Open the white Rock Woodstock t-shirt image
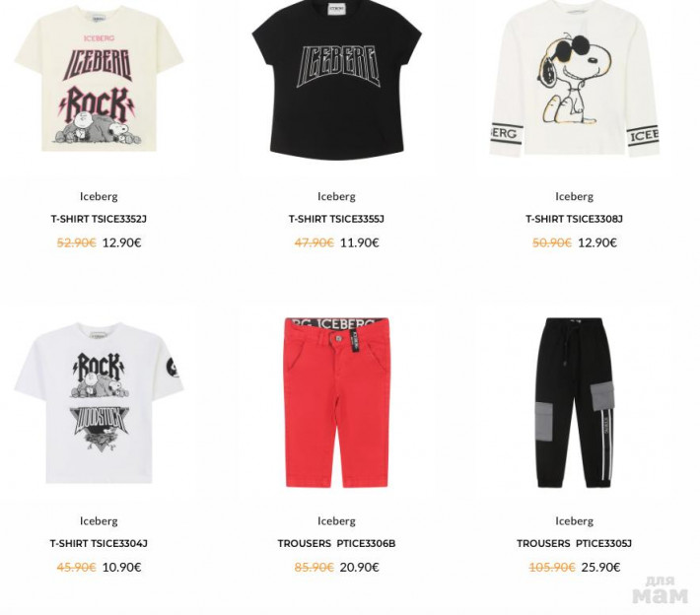 [99, 403]
